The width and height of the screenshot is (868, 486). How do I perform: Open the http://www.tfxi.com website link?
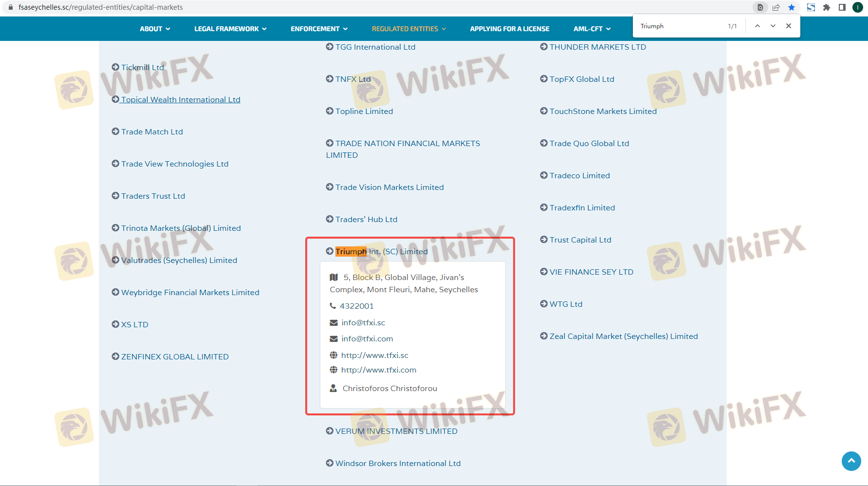click(378, 370)
